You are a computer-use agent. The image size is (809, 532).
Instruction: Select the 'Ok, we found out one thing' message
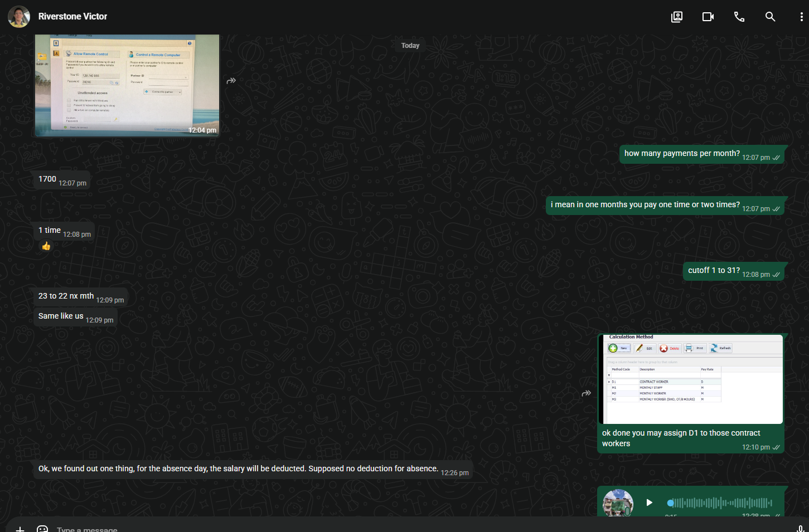253,469
